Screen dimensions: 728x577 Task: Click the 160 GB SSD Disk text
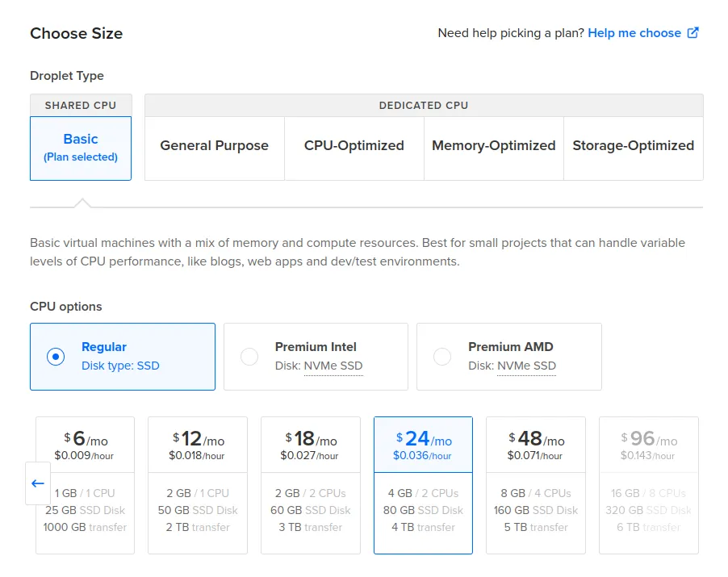click(x=536, y=510)
